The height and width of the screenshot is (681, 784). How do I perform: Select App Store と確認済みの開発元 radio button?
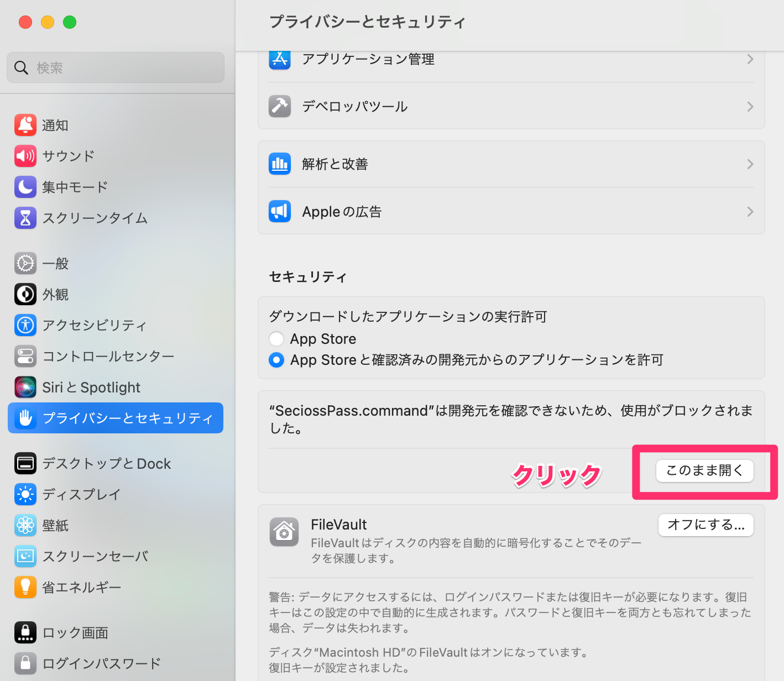(x=276, y=360)
